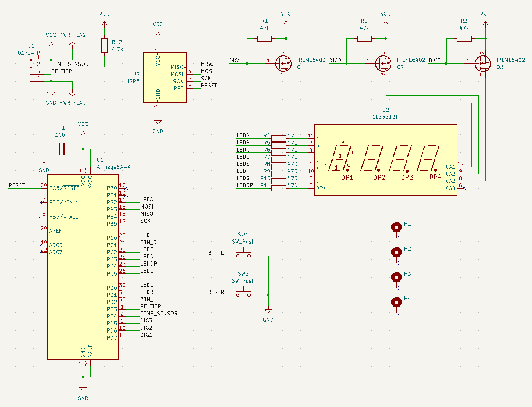The height and width of the screenshot is (407, 532).
Task: Select the LEDG label next to R10
Action: click(x=243, y=178)
